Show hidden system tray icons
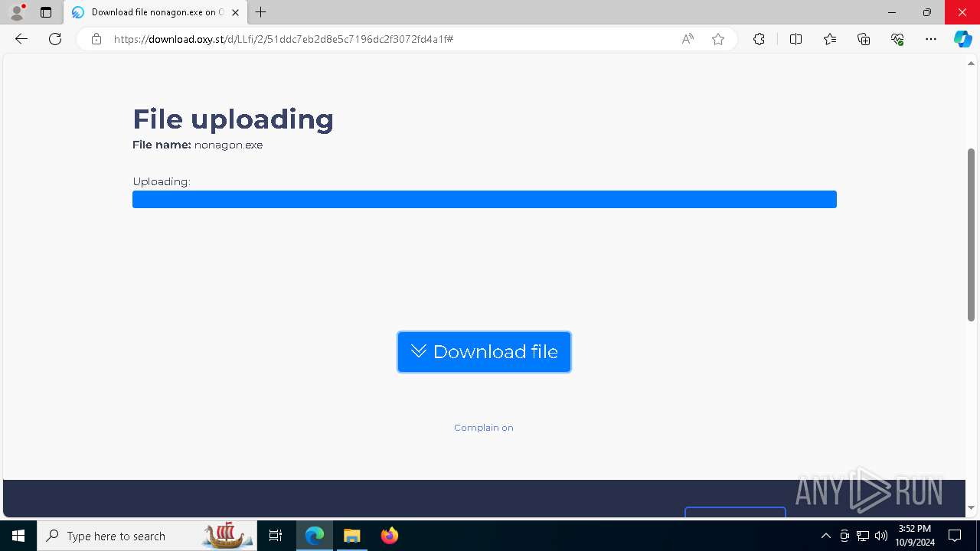The height and width of the screenshot is (551, 980). point(825,536)
